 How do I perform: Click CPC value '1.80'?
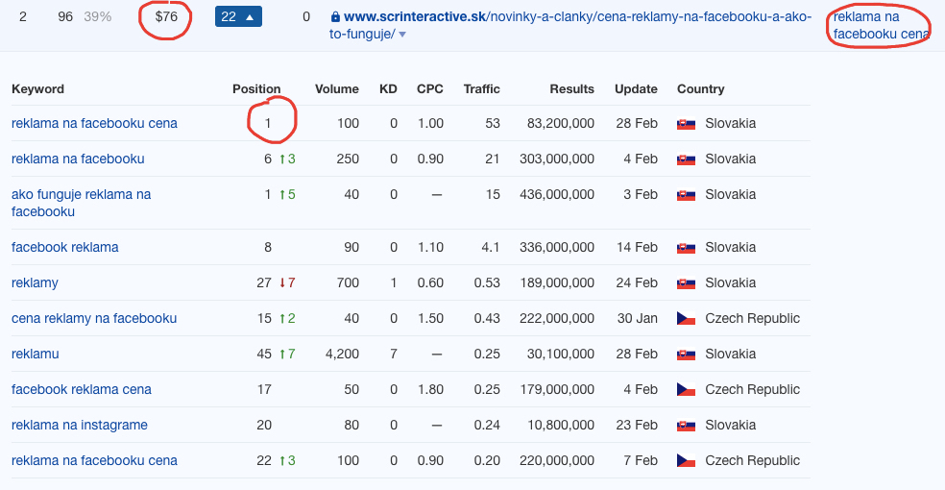(x=430, y=390)
